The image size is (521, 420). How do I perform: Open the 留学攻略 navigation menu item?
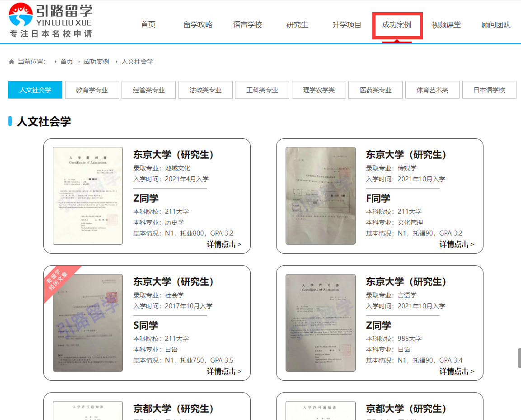198,25
